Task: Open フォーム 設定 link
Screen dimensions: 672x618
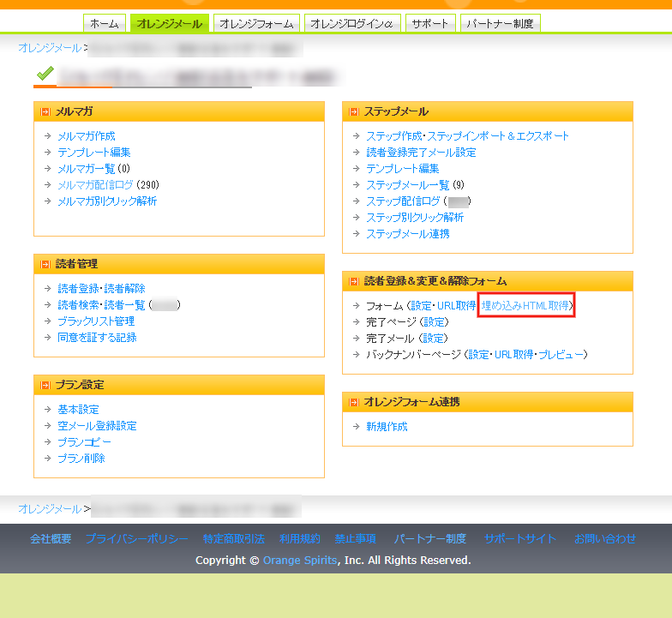Action: click(421, 305)
